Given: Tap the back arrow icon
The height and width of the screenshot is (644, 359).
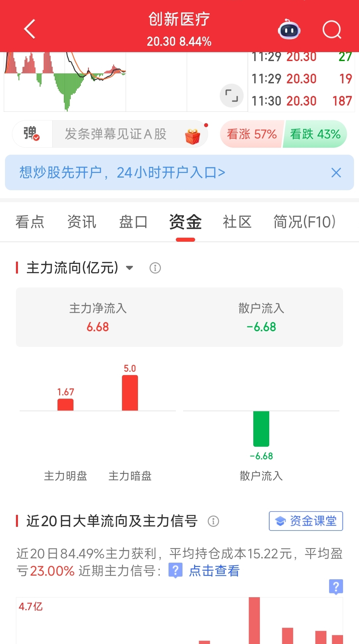Looking at the screenshot, I should pyautogui.click(x=30, y=29).
